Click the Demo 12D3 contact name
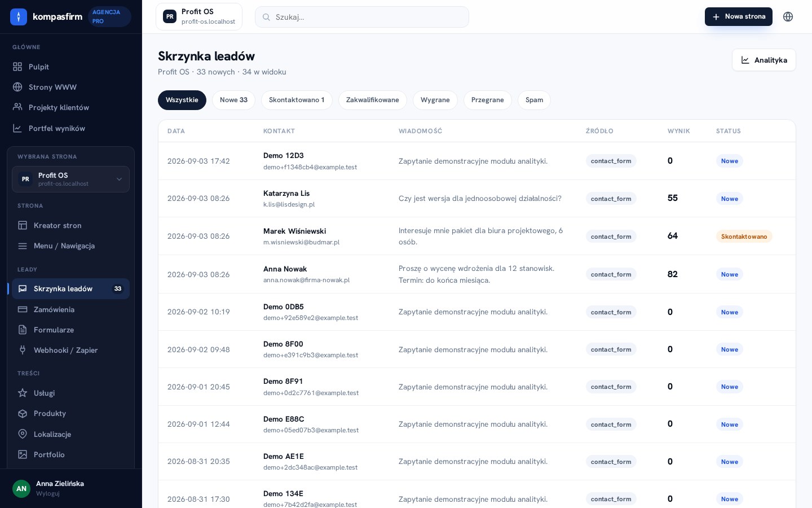 [x=284, y=156]
